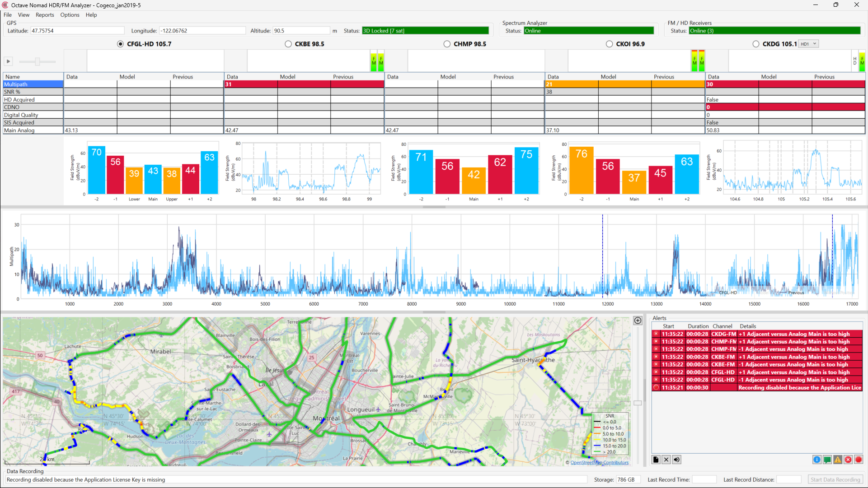Click the X clear alerts icon

[x=666, y=460]
